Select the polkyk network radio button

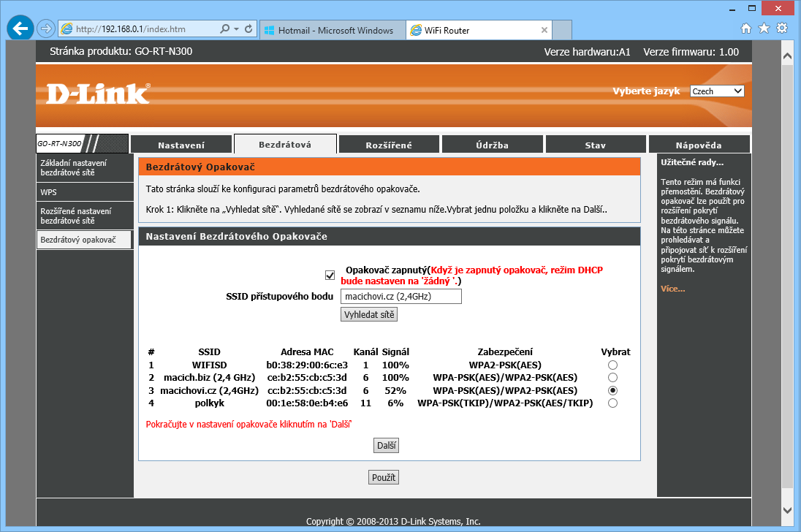click(612, 403)
